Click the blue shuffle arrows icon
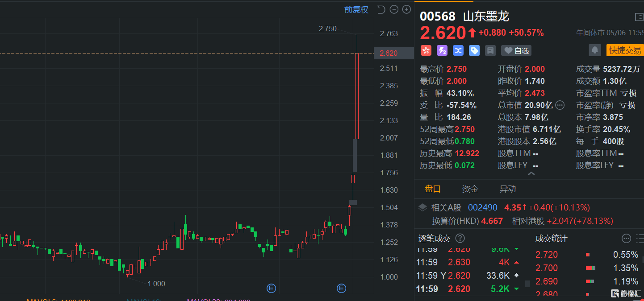This screenshot has width=644, height=301. [458, 50]
